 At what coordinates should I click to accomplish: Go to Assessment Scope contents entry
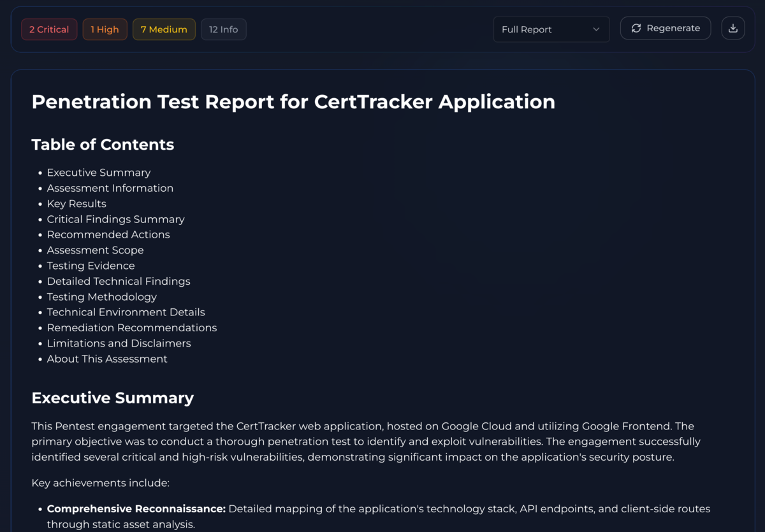pyautogui.click(x=95, y=250)
